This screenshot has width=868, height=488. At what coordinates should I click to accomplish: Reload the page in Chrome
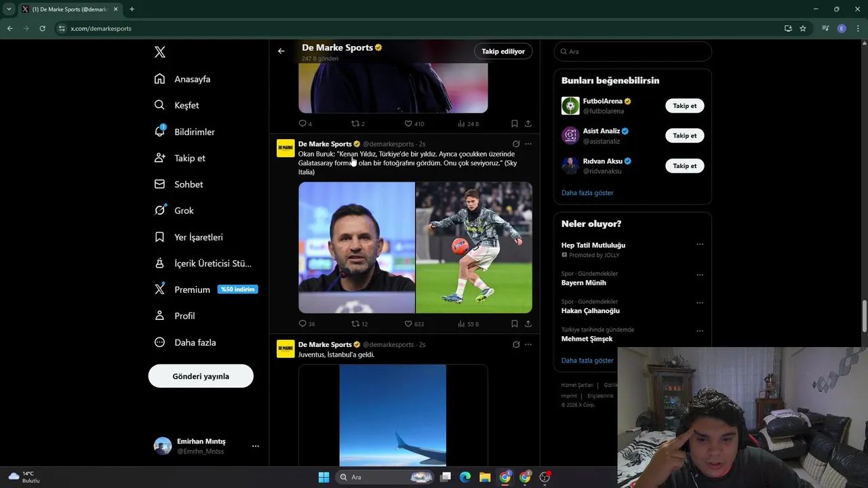click(42, 28)
